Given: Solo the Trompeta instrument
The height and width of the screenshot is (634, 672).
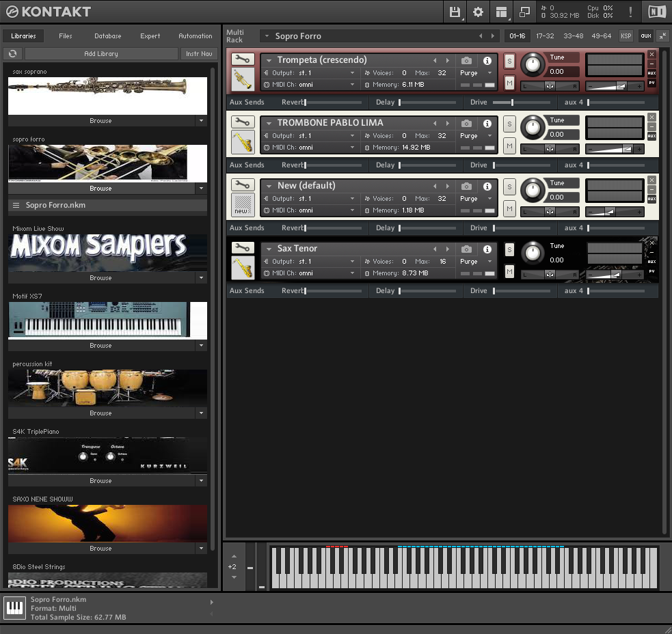Looking at the screenshot, I should pos(509,61).
